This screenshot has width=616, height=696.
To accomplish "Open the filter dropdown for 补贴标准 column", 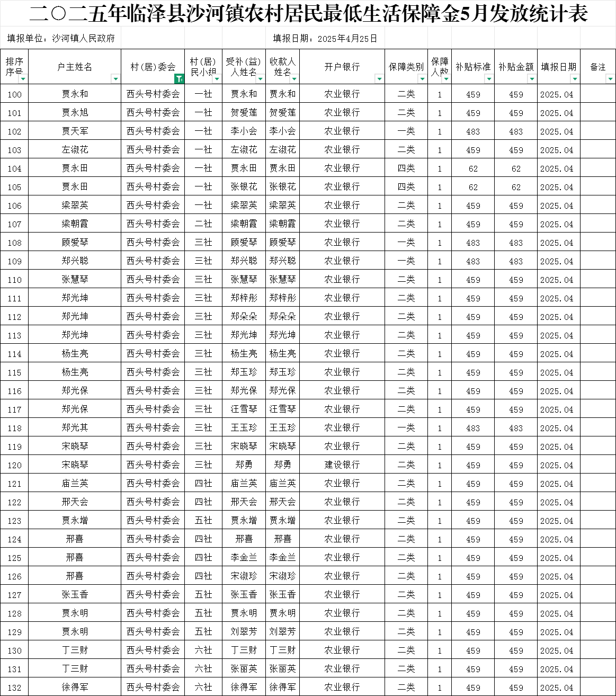I will click(x=489, y=79).
